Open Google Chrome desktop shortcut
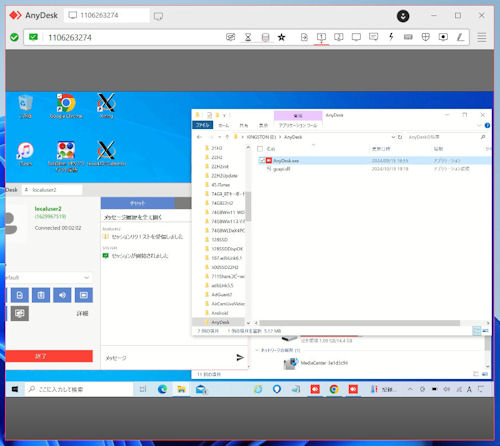Viewport: 500px width, 446px height. point(66,106)
